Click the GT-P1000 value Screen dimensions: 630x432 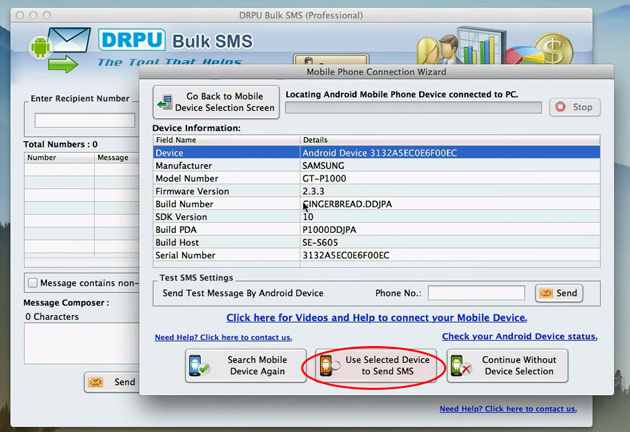324,178
